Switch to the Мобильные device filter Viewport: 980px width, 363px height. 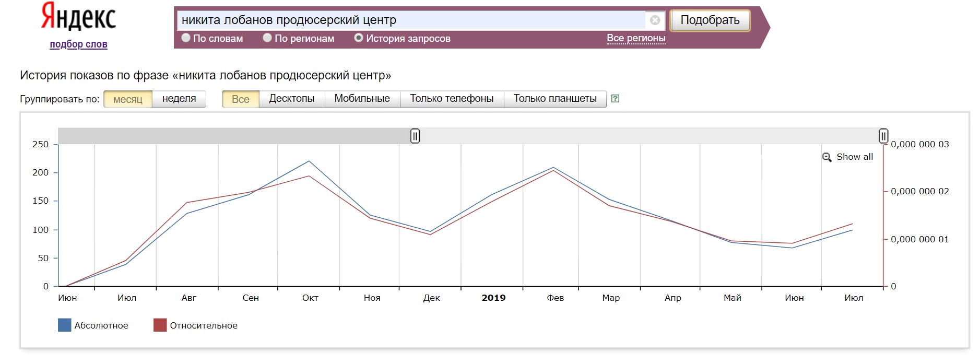362,99
